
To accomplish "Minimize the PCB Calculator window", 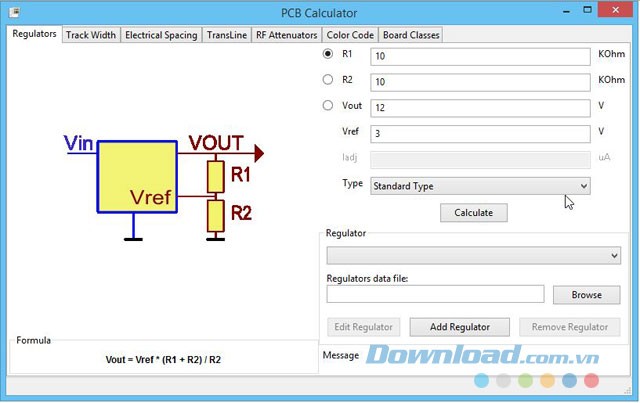I will pyautogui.click(x=566, y=11).
